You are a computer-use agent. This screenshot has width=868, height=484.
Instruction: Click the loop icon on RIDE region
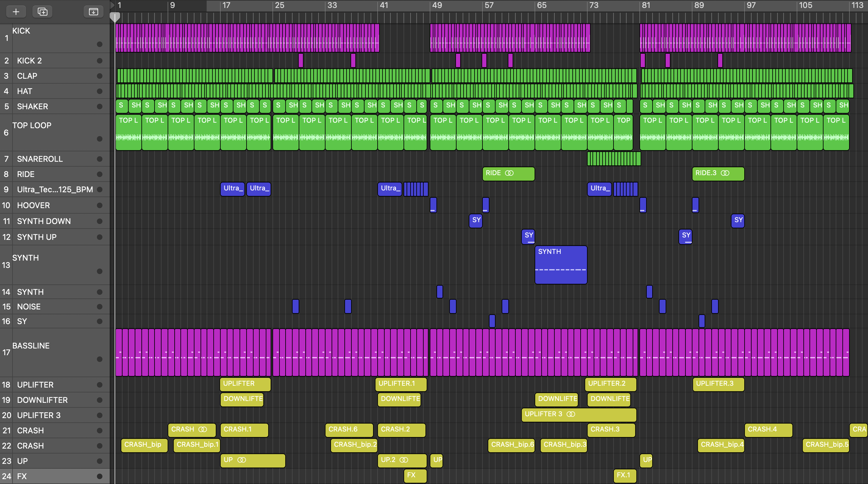pyautogui.click(x=509, y=173)
